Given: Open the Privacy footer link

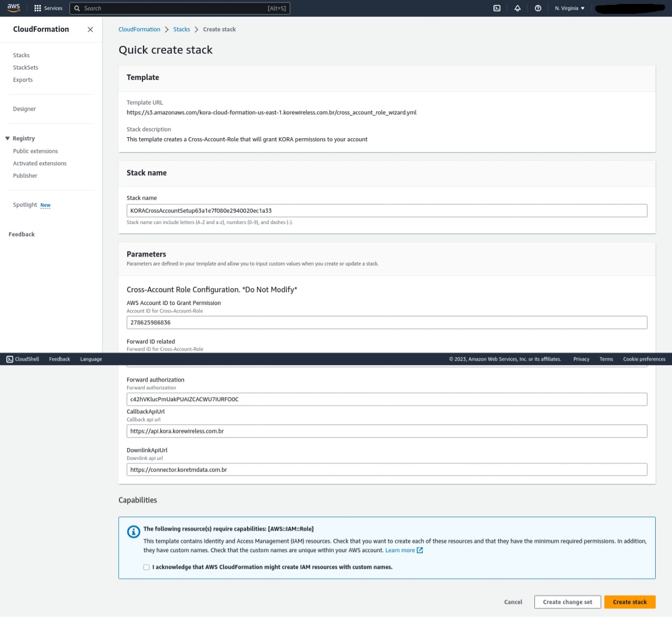Looking at the screenshot, I should coord(581,359).
